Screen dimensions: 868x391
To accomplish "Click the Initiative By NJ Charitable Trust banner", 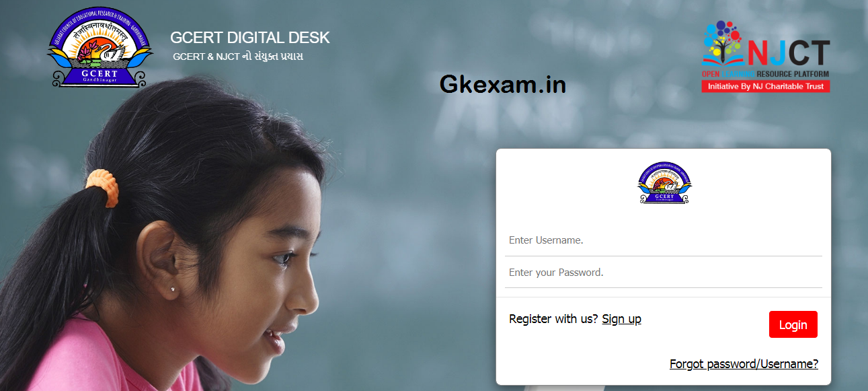I will pyautogui.click(x=766, y=86).
